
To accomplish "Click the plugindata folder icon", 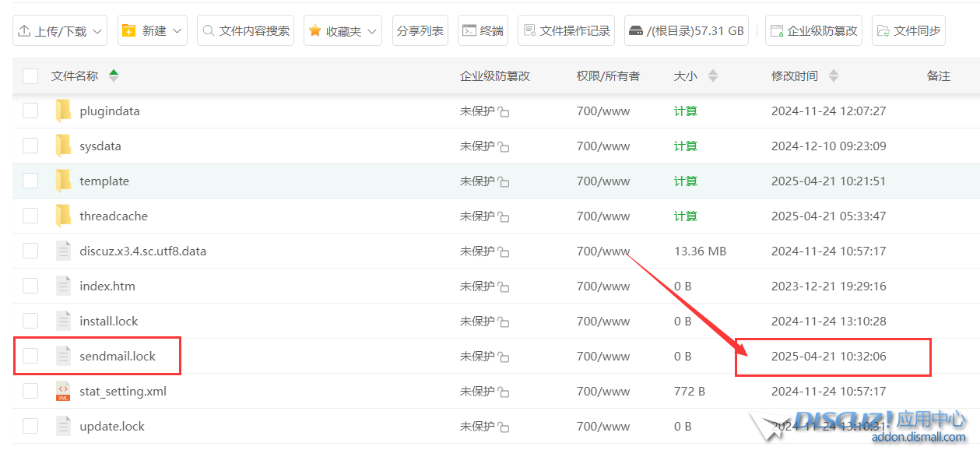I will [x=63, y=111].
